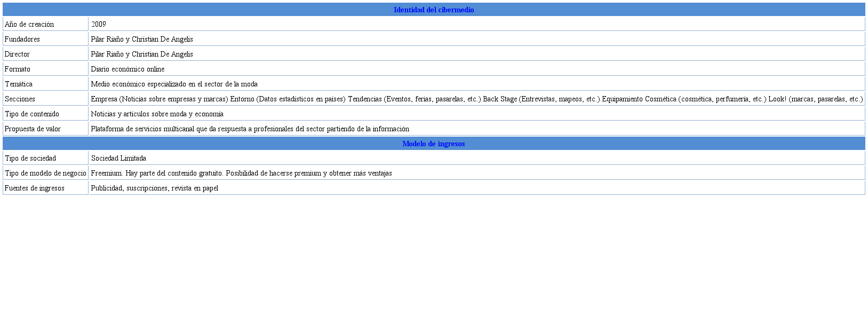Click the sections list starting with 'Empresa'
Image resolution: width=868 pixels, height=309 pixels.
(476, 99)
